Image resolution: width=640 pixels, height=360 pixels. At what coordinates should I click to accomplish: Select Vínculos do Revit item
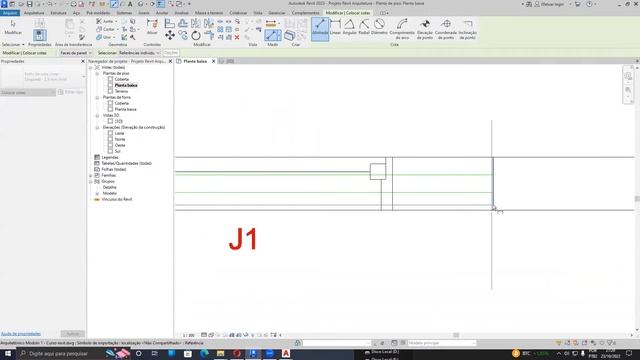point(117,200)
